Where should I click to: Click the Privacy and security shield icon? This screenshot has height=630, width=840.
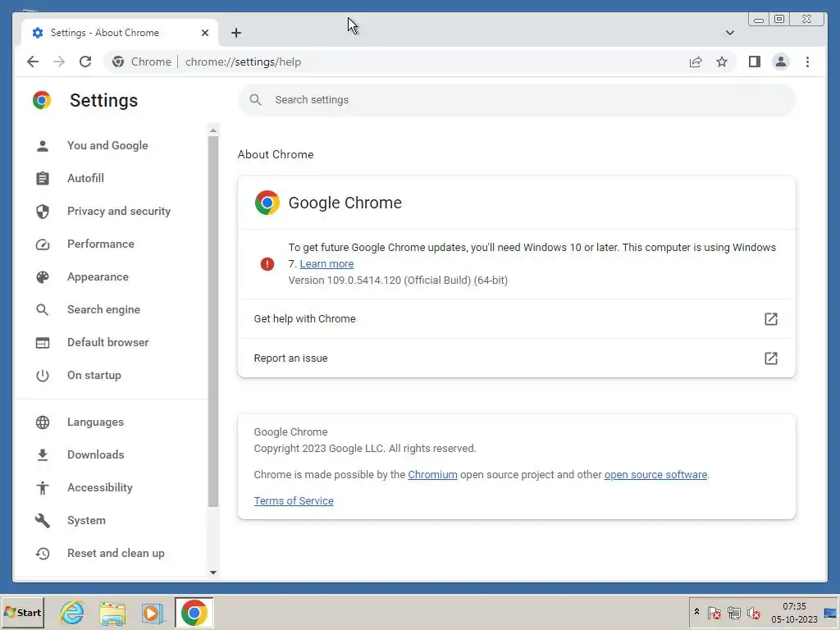point(43,211)
